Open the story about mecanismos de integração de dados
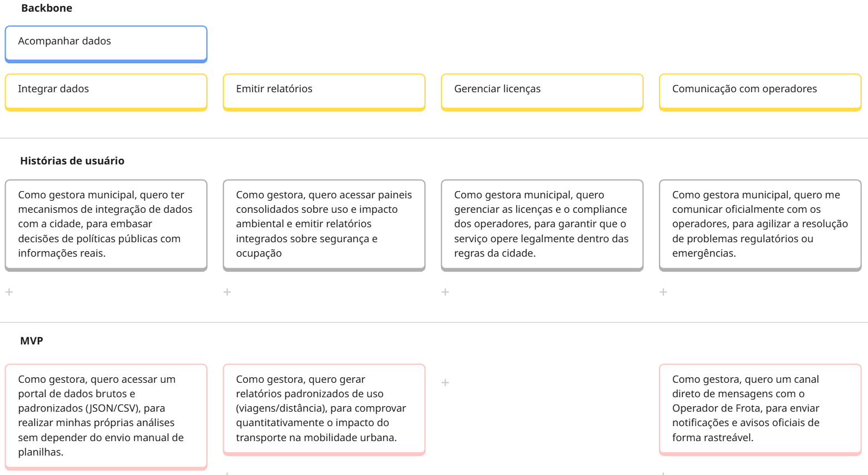This screenshot has width=868, height=475. 106,224
